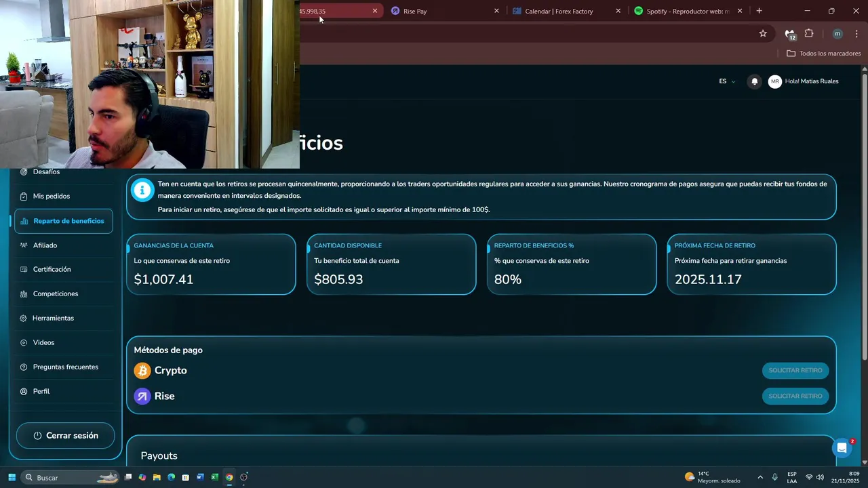
Task: Launch Microsoft Edge from the taskbar
Action: (x=171, y=477)
